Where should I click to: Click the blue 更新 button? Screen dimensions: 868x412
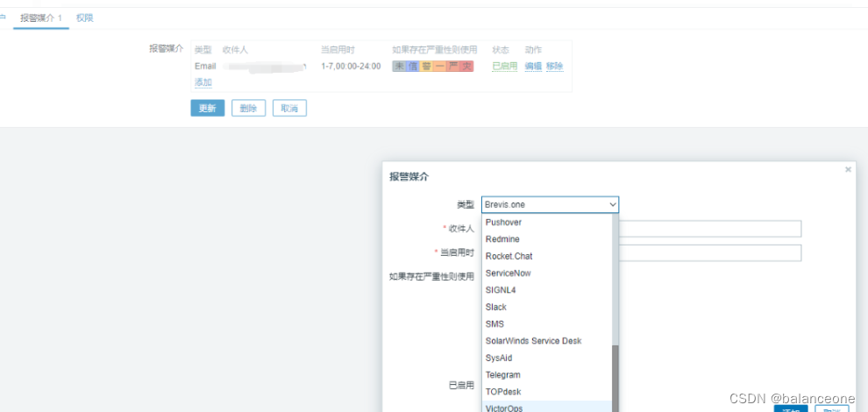(208, 108)
